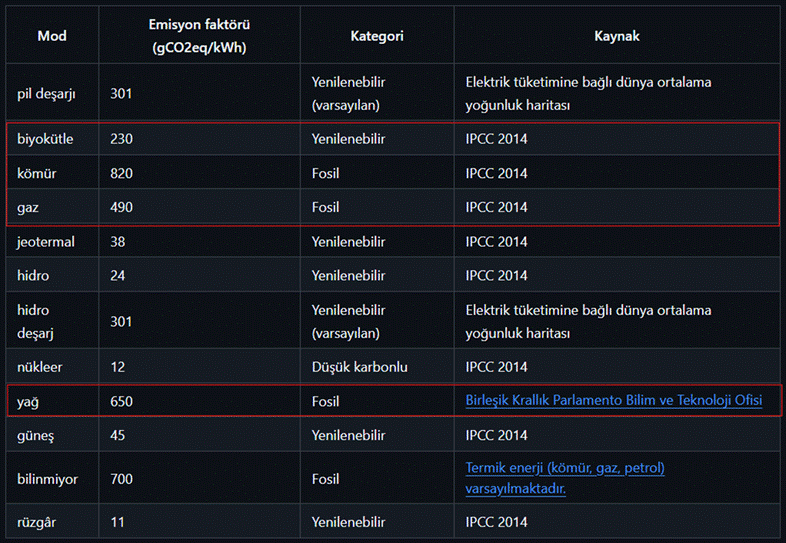Screen dimensions: 786x543
Task: Click the Kaynak column header
Action: [617, 36]
